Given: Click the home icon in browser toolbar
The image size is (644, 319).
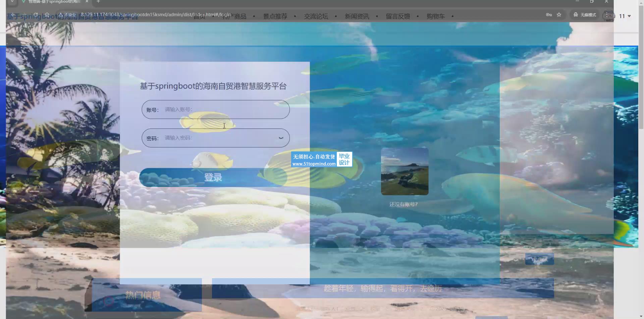Looking at the screenshot, I should click(x=47, y=15).
